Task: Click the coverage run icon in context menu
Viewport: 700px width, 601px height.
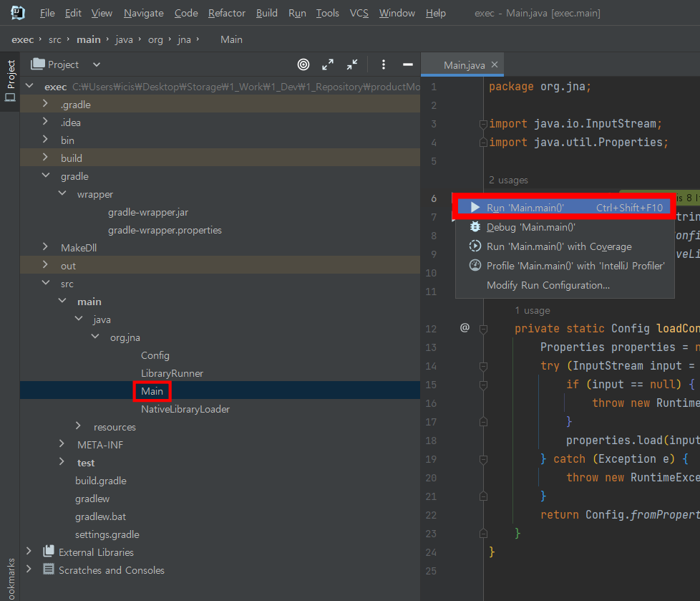Action: [475, 246]
